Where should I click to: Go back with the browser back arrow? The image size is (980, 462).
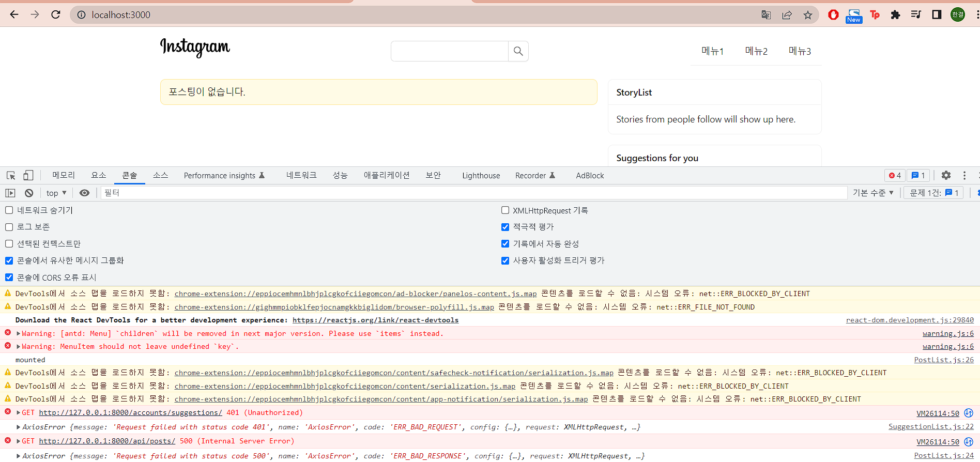[14, 14]
